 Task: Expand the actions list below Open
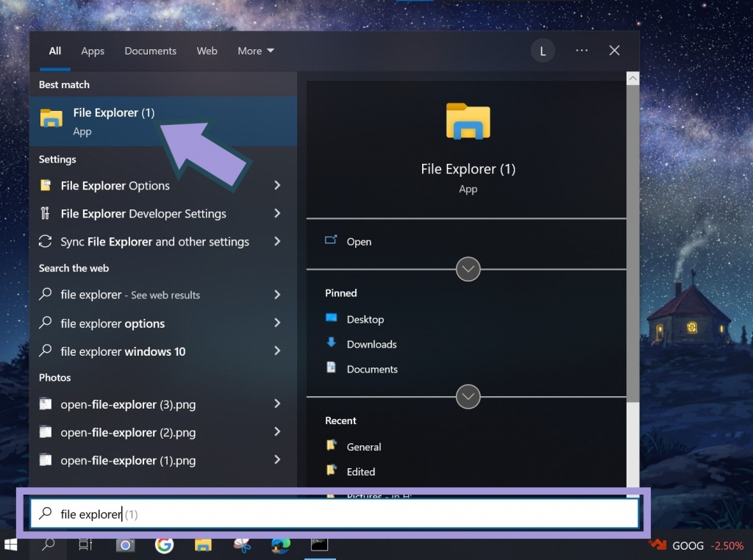coord(468,269)
